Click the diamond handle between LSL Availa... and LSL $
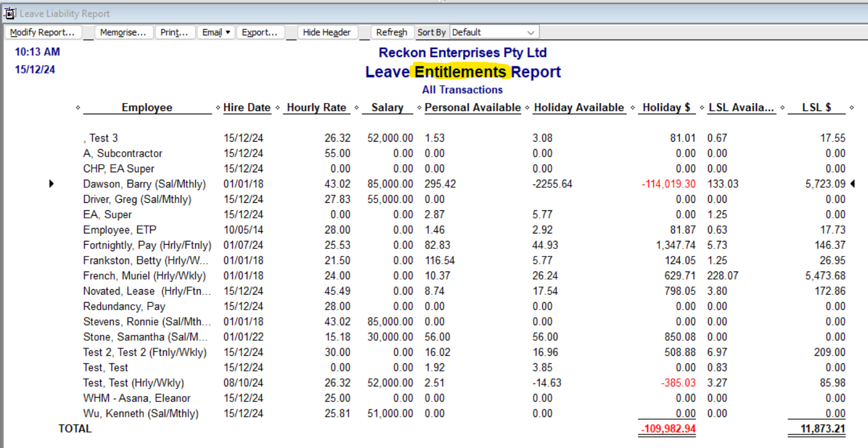This screenshot has height=448, width=868. [782, 108]
